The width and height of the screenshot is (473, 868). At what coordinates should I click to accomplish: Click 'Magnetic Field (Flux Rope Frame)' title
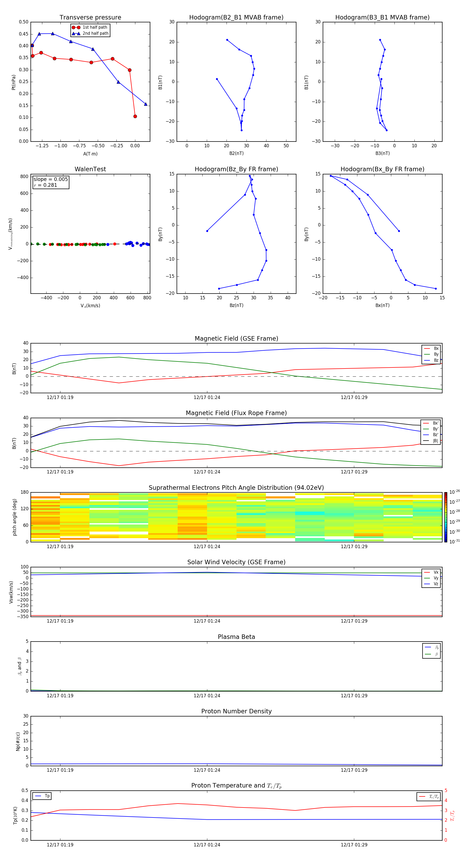(x=236, y=413)
